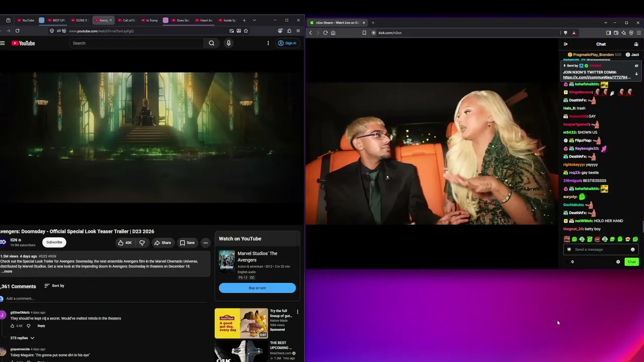Focus the Add a comment field
This screenshot has width=644, height=362.
106,299
